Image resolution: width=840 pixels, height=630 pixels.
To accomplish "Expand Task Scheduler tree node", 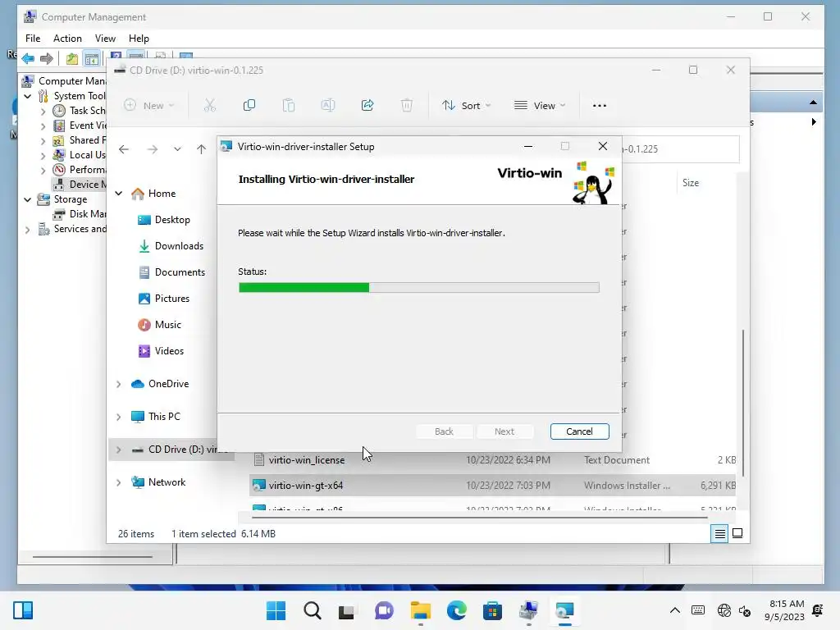I will [43, 111].
